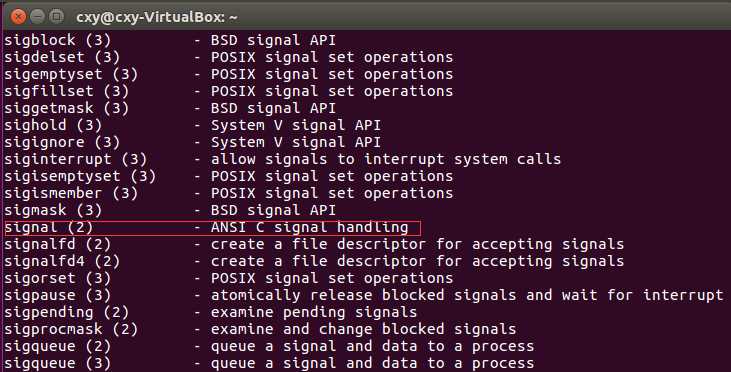The width and height of the screenshot is (731, 372).
Task: Click the sigfillset (3) entry
Action: point(66,91)
